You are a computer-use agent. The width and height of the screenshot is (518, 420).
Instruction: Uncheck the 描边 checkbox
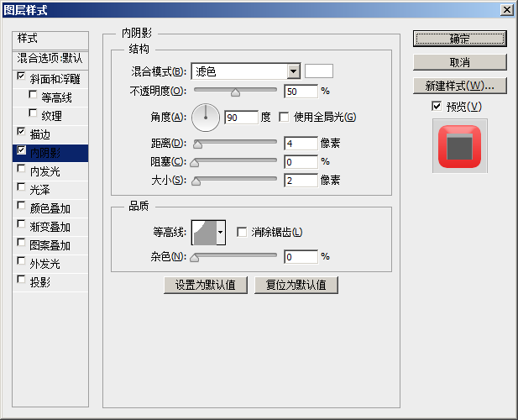pos(21,132)
